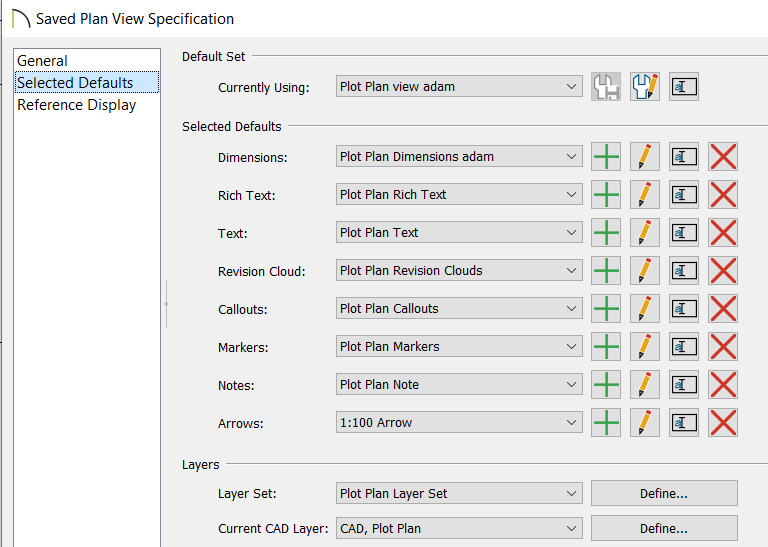768x547 pixels.
Task: Rename the Callouts default
Action: [x=684, y=309]
